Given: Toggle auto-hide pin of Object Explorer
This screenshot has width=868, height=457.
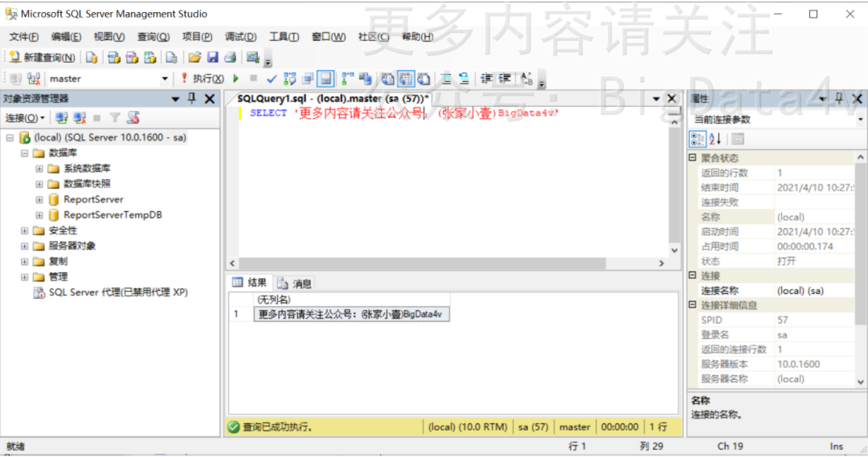Looking at the screenshot, I should pos(192,99).
